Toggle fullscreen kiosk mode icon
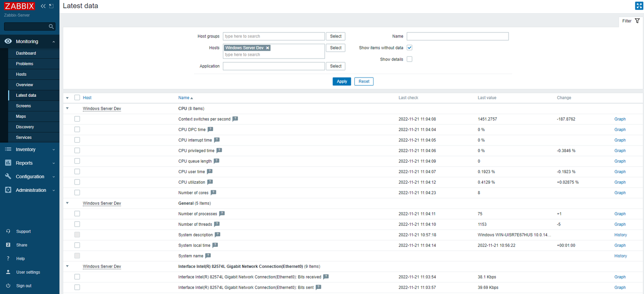 (x=639, y=6)
